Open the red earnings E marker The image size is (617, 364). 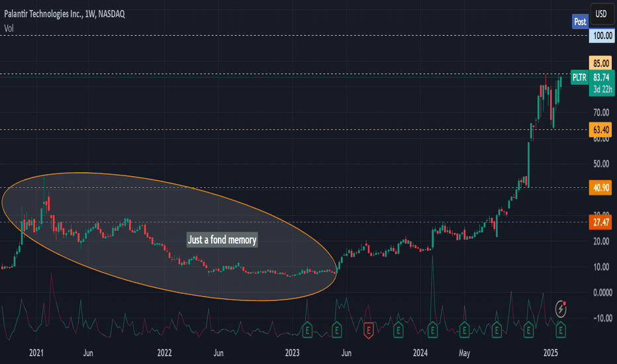point(368,330)
